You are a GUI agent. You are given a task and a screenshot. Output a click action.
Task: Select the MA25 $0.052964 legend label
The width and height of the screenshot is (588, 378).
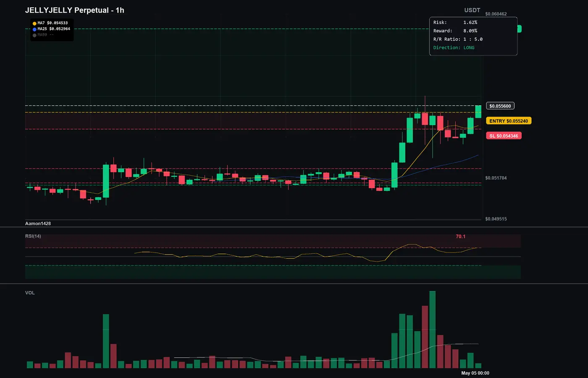54,29
